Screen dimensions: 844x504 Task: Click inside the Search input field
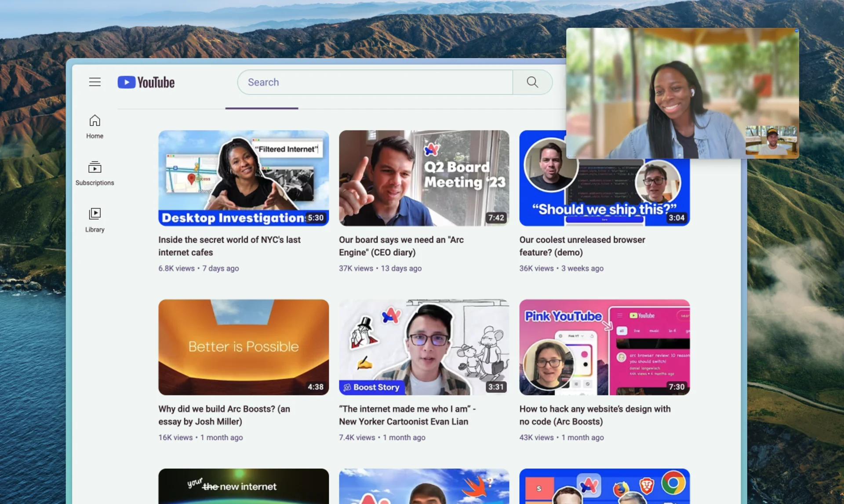tap(375, 82)
